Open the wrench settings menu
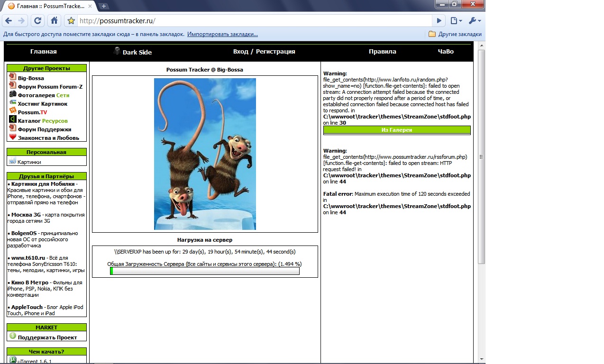Image resolution: width=604 pixels, height=364 pixels. click(475, 21)
